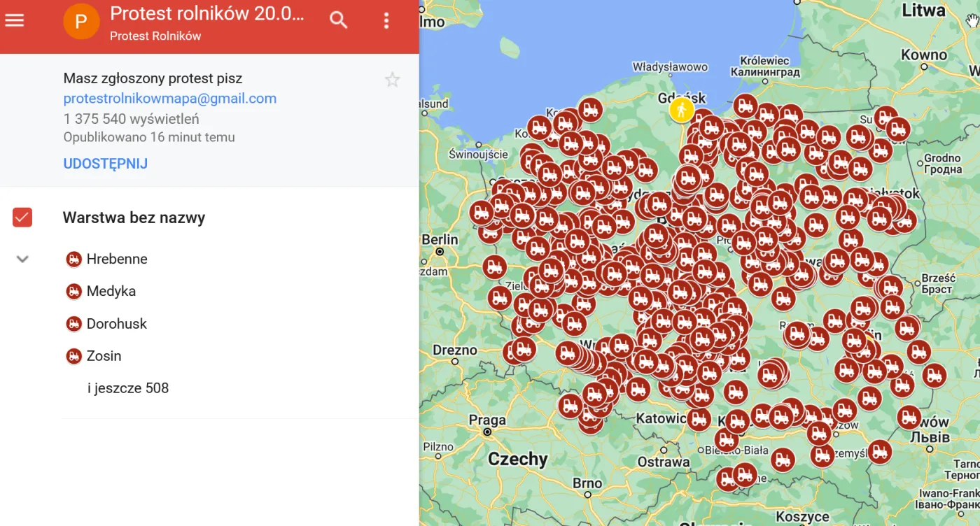Star this map as a favorite

click(393, 80)
